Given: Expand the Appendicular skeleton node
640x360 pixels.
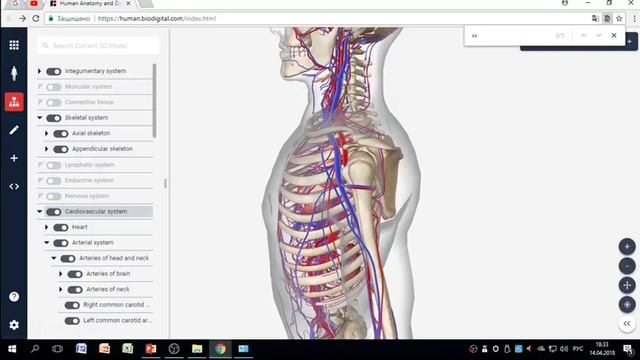Looking at the screenshot, I should [x=46, y=149].
